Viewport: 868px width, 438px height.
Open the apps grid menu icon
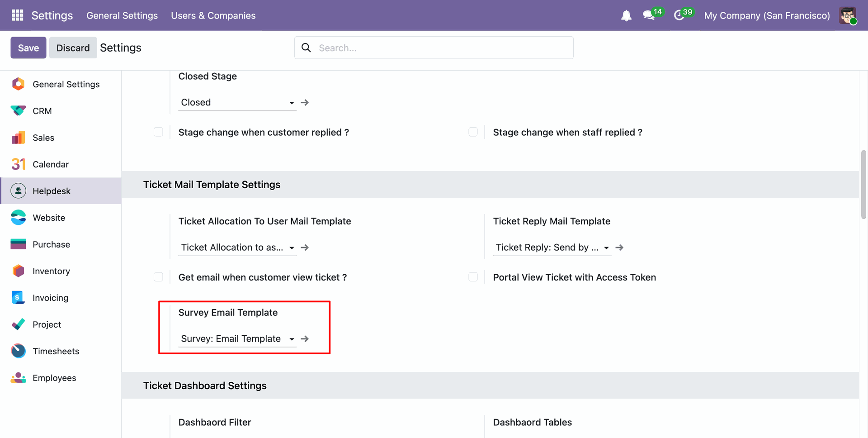[x=17, y=15]
